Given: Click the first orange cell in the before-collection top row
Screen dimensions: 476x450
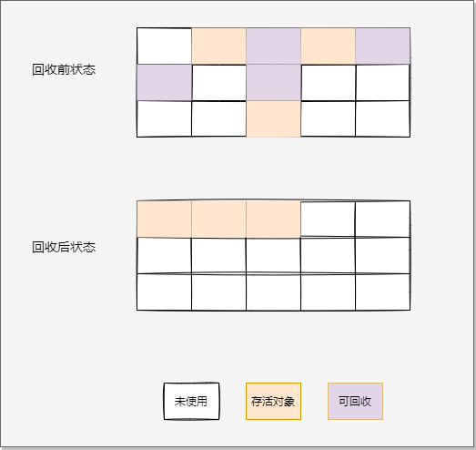Looking at the screenshot, I should click(x=218, y=46).
